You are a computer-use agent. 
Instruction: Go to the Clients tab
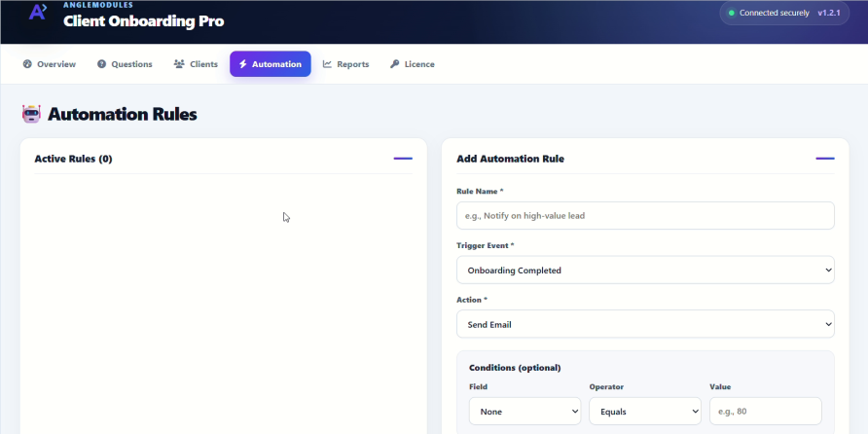(196, 64)
